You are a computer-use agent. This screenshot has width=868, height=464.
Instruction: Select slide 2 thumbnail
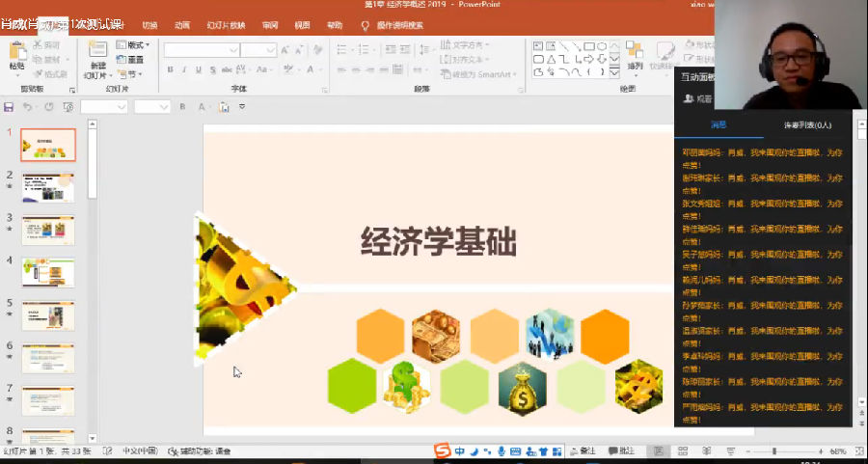click(48, 188)
